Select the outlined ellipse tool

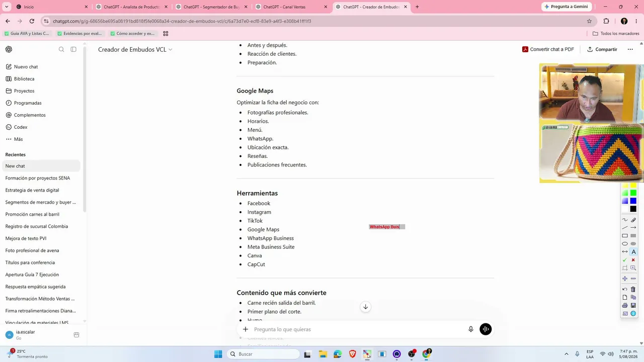(625, 244)
